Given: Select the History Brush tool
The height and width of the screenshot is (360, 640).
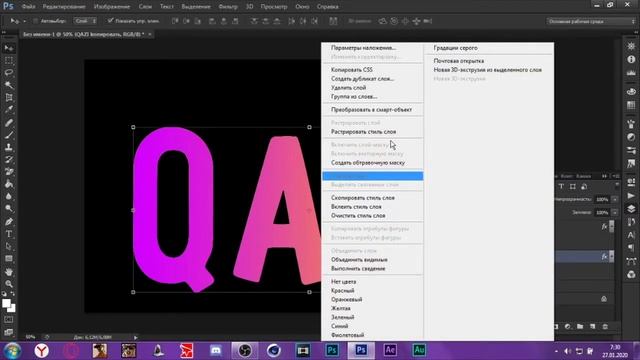Looking at the screenshot, I should click(x=9, y=160).
